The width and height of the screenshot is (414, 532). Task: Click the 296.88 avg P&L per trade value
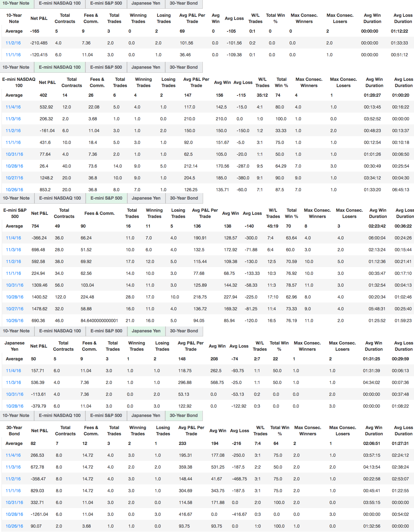(185, 382)
